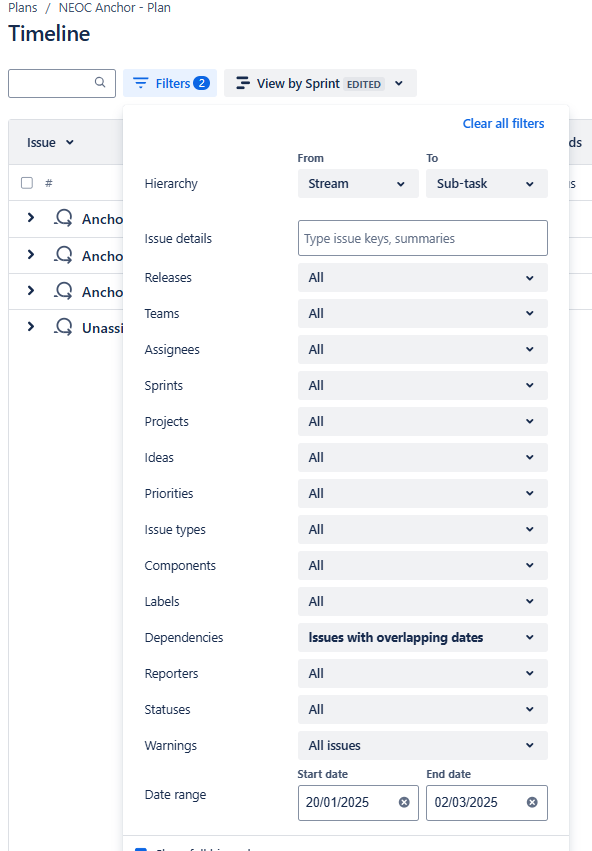Click the Assignees label

click(x=172, y=350)
